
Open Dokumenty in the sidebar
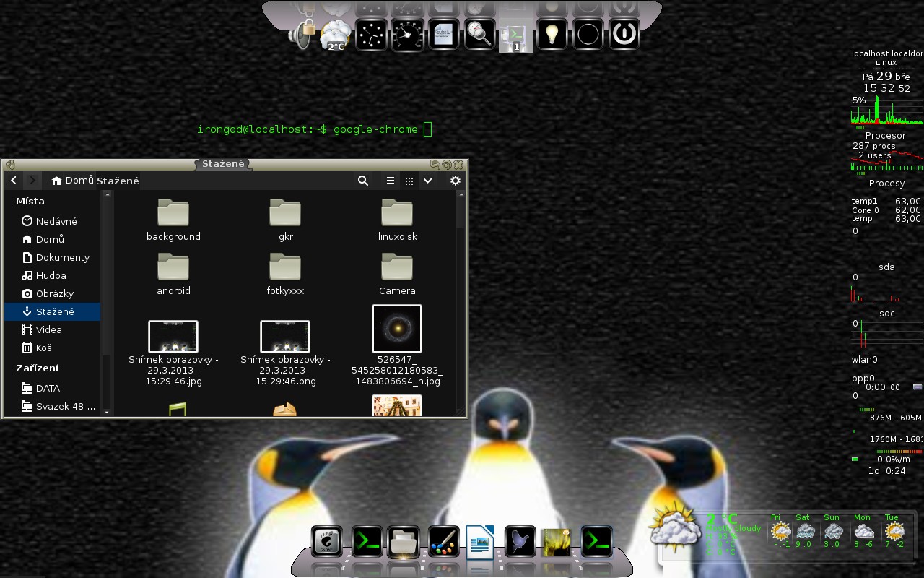[x=52, y=257]
